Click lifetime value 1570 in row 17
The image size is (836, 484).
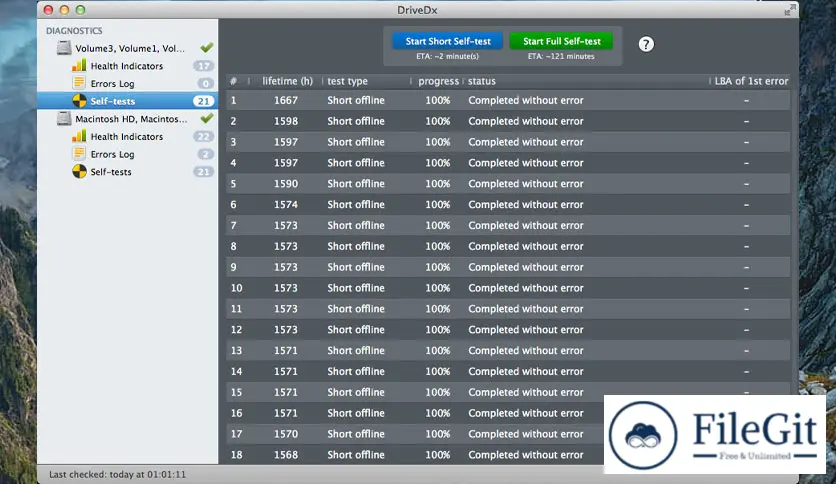point(286,434)
